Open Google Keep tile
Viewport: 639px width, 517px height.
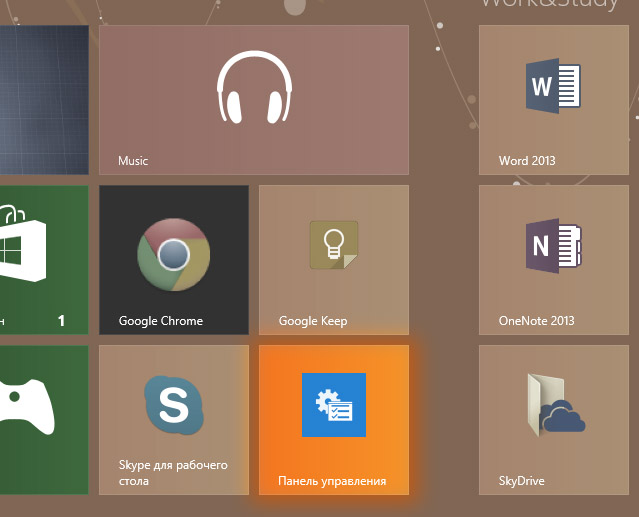(x=334, y=260)
